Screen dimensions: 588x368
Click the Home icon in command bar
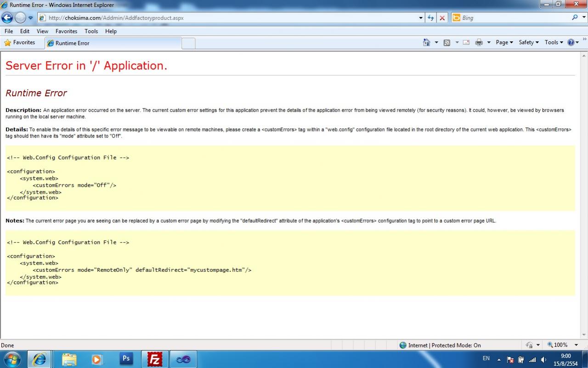coord(427,42)
